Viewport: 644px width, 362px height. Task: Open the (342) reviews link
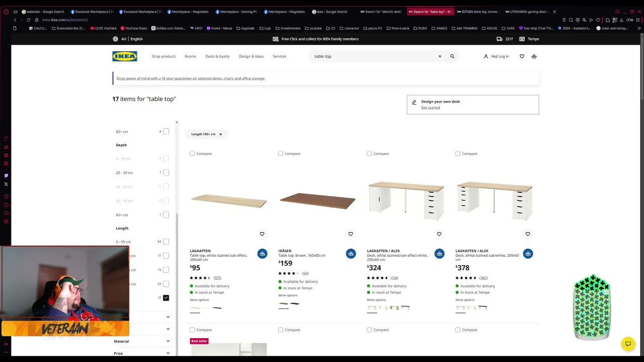tap(484, 278)
